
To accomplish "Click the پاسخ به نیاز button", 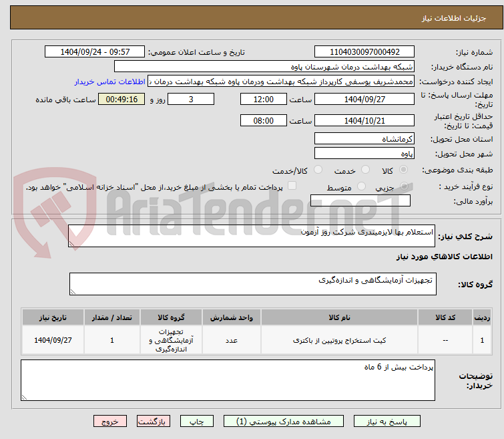I will tap(387, 422).
